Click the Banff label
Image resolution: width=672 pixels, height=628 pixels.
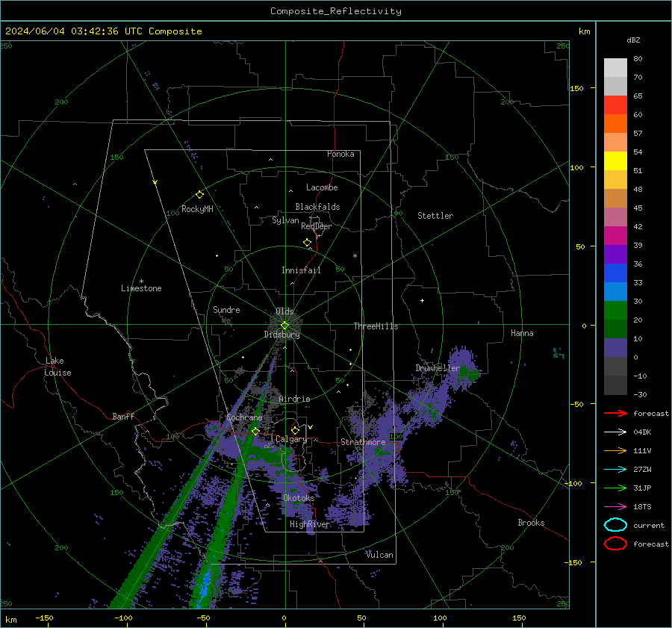pos(123,417)
